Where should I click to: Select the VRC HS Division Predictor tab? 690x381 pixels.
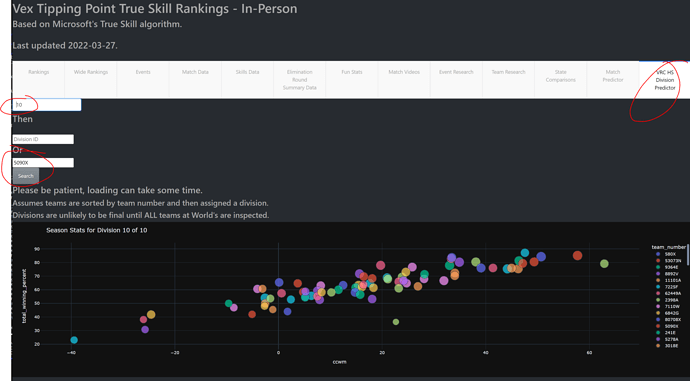click(664, 80)
